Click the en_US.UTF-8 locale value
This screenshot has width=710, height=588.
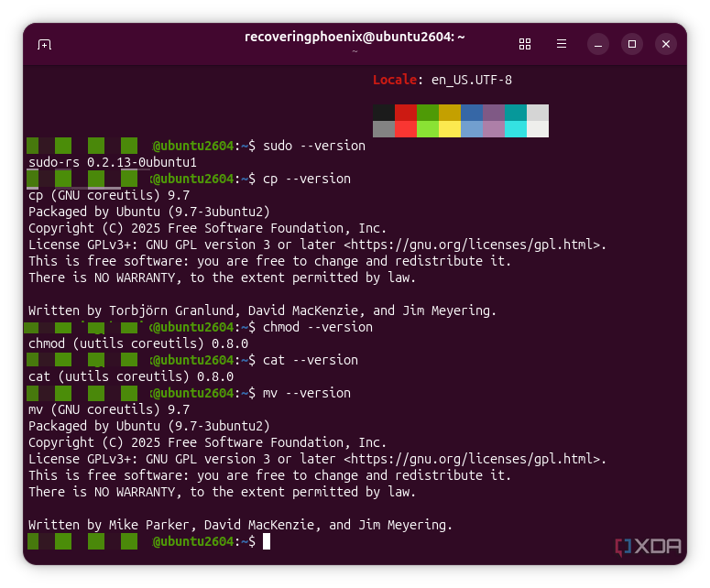472,80
